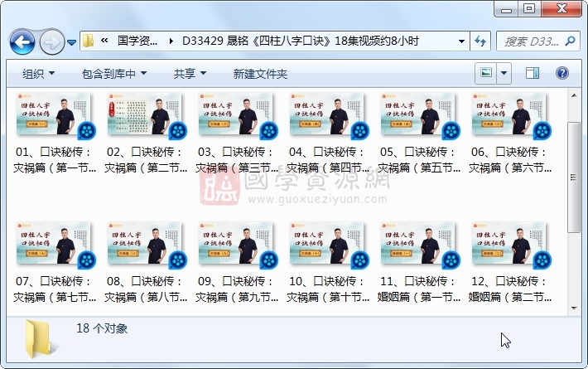Click scrollbar down arrow

[x=574, y=308]
